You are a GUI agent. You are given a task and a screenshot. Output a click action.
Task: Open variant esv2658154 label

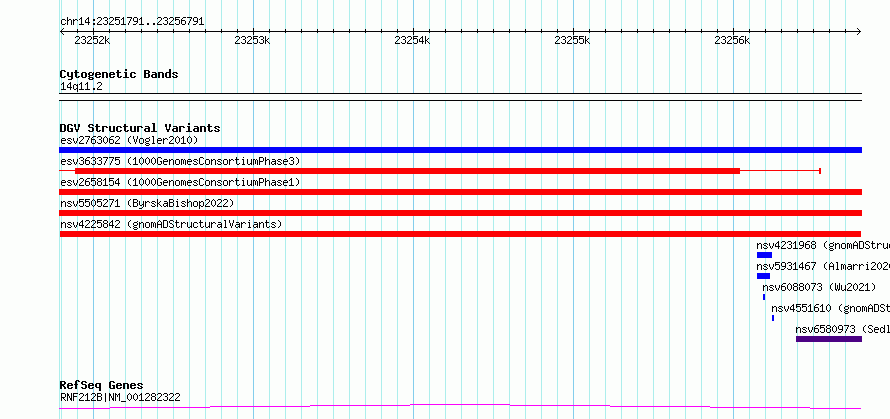tap(180, 182)
